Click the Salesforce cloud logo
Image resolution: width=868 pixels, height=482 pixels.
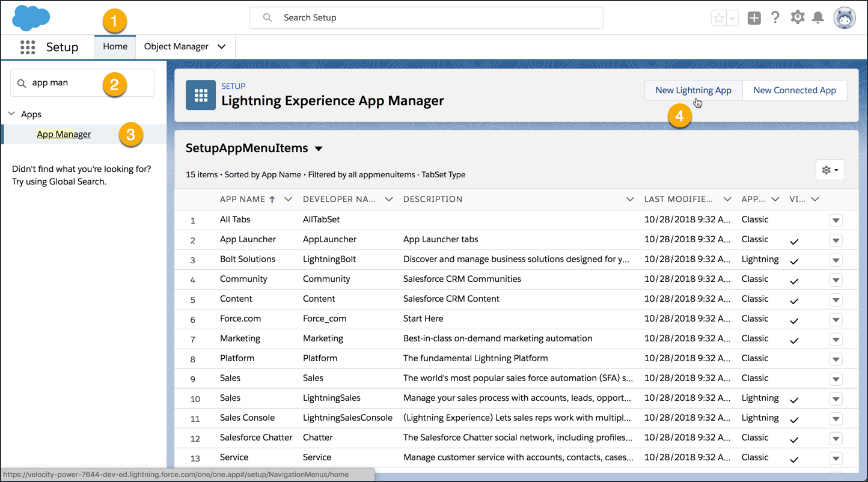[31, 17]
